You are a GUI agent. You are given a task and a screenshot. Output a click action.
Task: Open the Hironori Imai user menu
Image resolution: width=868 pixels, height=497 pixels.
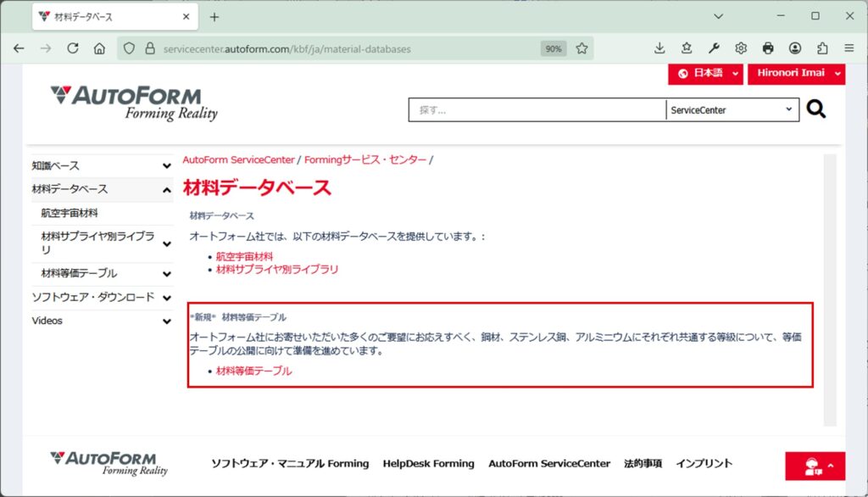[796, 74]
